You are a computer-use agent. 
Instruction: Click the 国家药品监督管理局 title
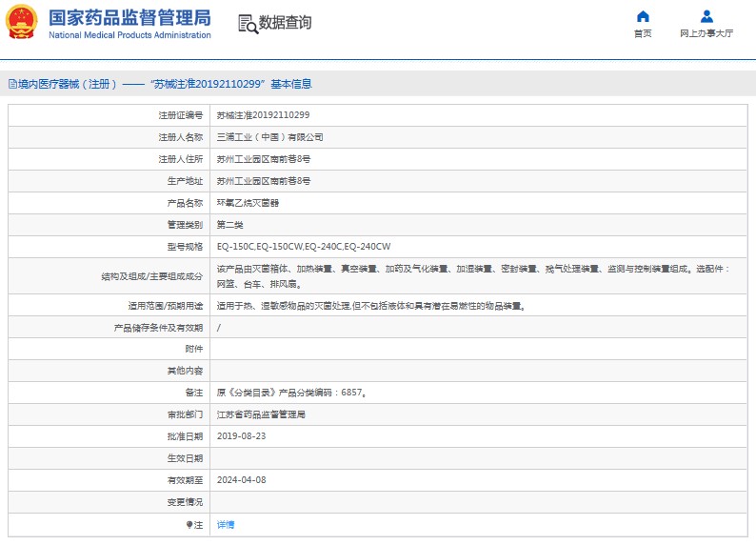[x=129, y=18]
